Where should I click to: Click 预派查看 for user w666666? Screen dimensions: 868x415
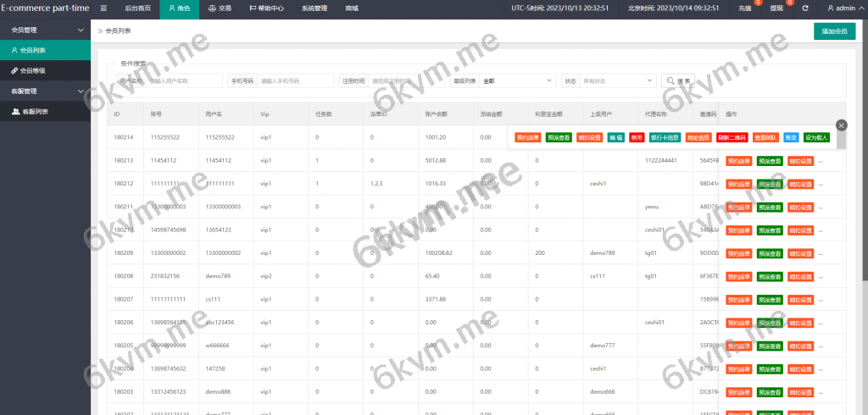point(770,346)
